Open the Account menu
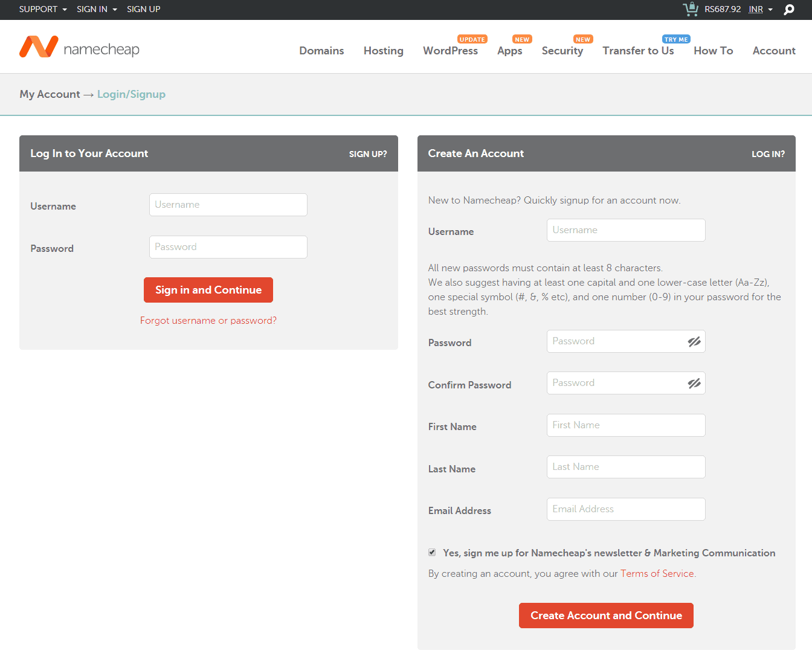This screenshot has width=812, height=656. [x=774, y=51]
